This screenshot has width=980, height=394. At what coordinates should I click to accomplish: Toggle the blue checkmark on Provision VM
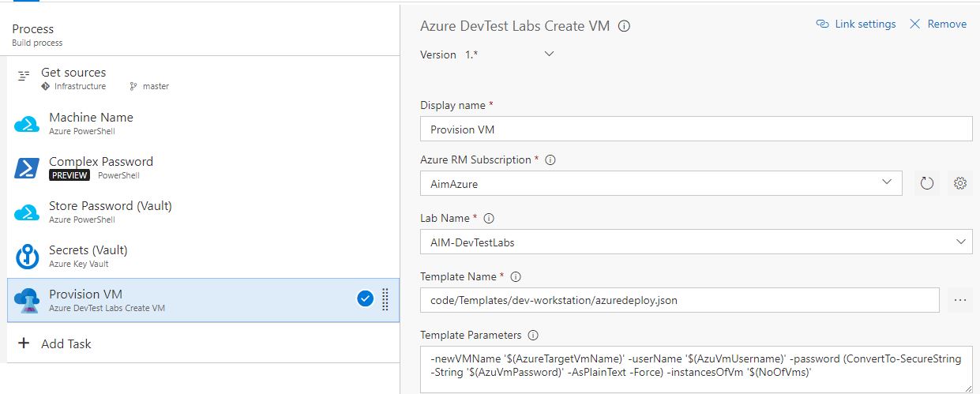(x=365, y=298)
